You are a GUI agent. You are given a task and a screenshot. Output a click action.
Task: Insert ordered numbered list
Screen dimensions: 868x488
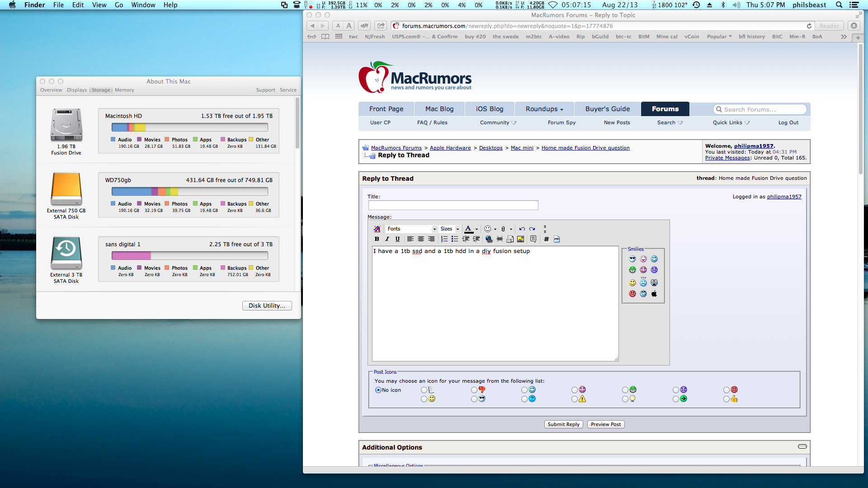(x=444, y=239)
